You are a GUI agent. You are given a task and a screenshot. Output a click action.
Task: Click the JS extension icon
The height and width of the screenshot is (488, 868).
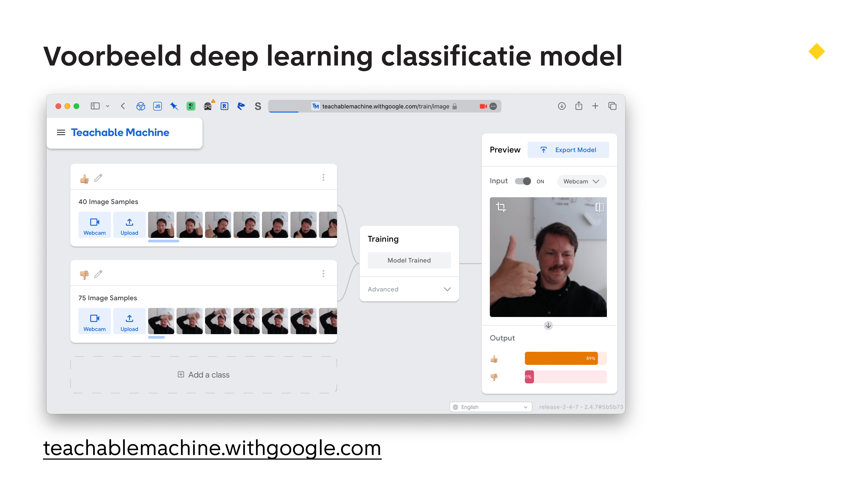pyautogui.click(x=157, y=106)
